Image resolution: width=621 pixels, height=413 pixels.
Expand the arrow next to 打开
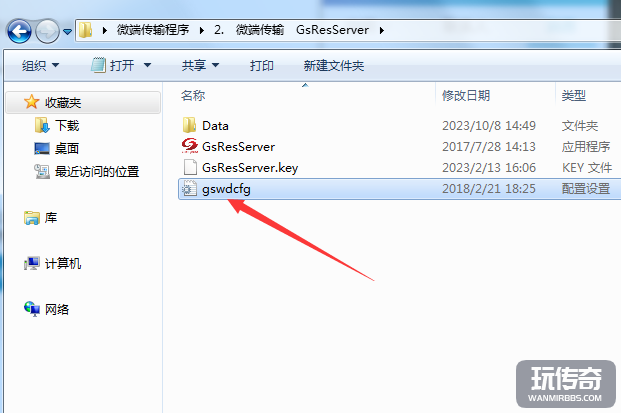147,65
